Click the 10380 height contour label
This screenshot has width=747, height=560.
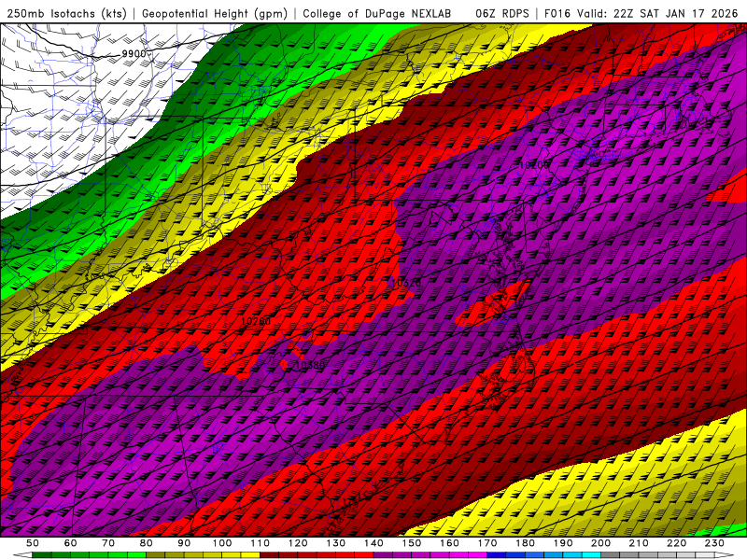(x=310, y=365)
